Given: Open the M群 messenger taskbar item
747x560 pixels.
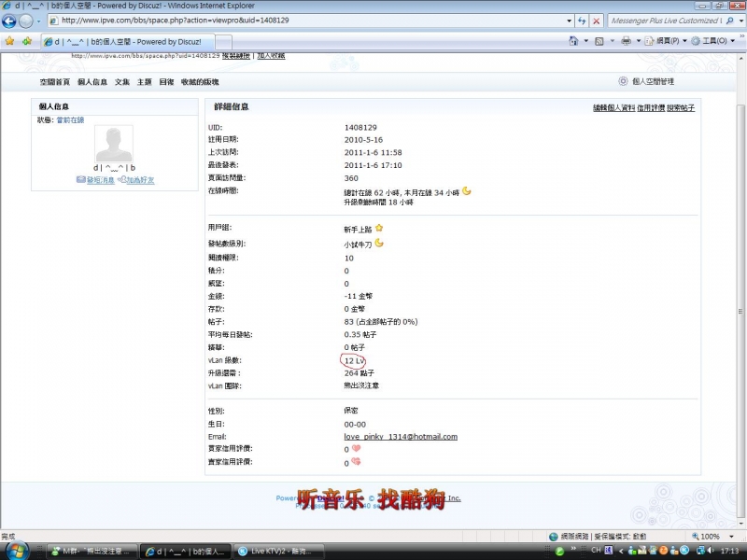Looking at the screenshot, I should pos(92,552).
